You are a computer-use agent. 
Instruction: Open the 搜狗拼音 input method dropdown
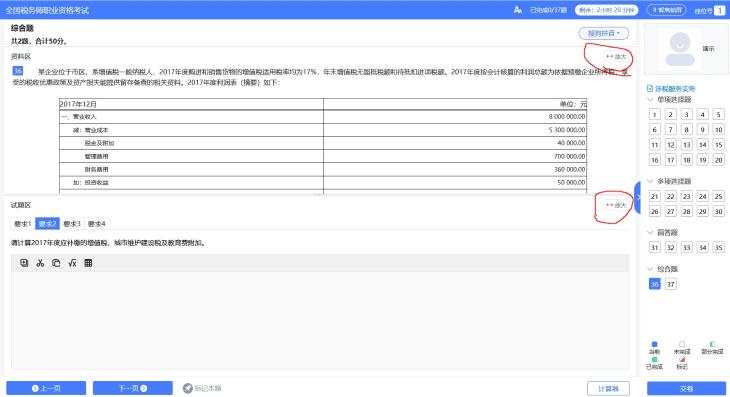[x=603, y=34]
